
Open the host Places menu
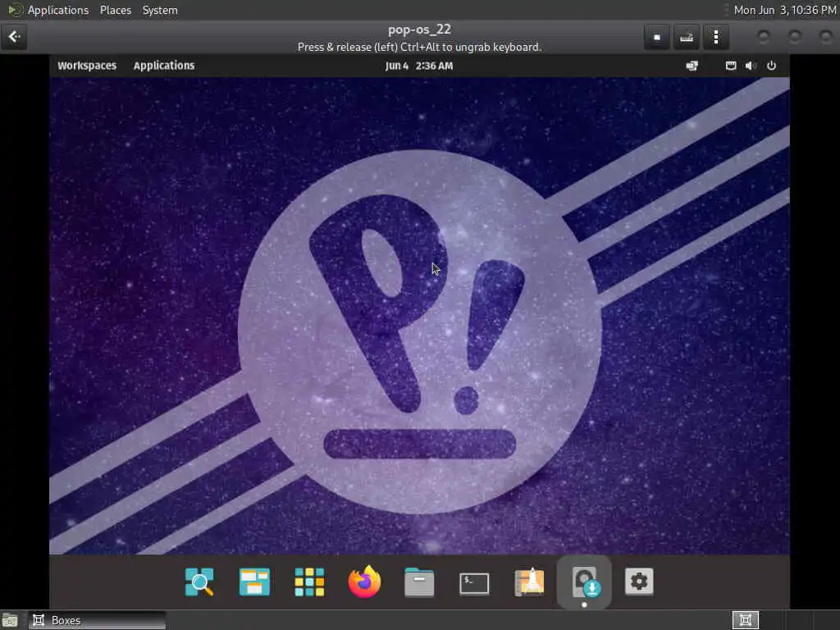(x=116, y=10)
